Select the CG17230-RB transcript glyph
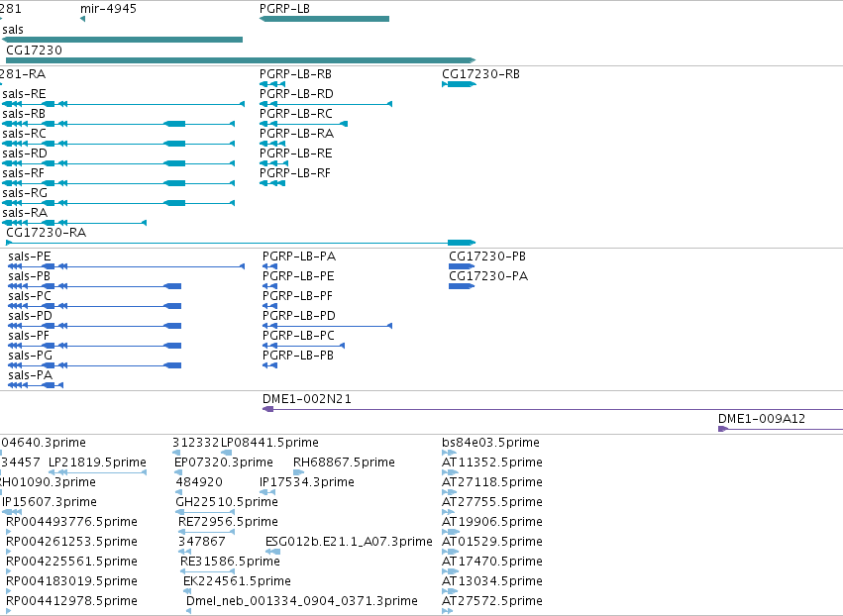 coord(459,84)
